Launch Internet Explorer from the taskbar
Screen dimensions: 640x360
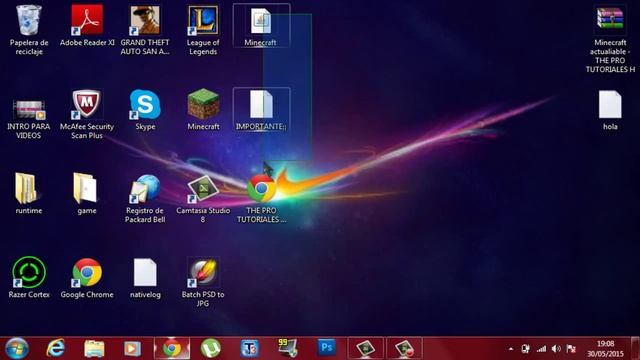[x=56, y=348]
